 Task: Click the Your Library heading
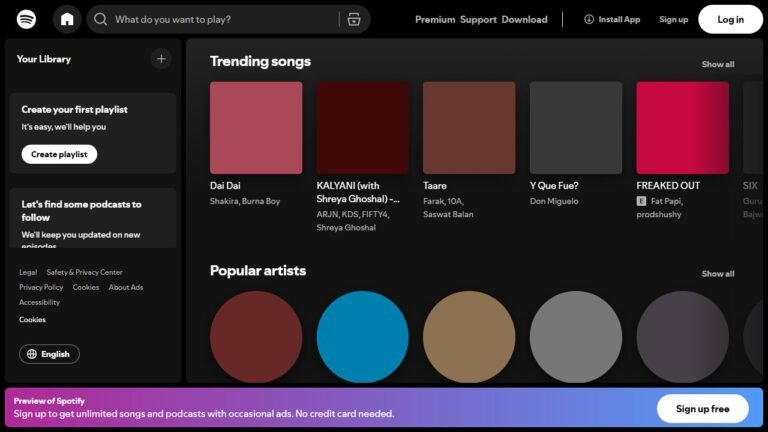tap(44, 59)
